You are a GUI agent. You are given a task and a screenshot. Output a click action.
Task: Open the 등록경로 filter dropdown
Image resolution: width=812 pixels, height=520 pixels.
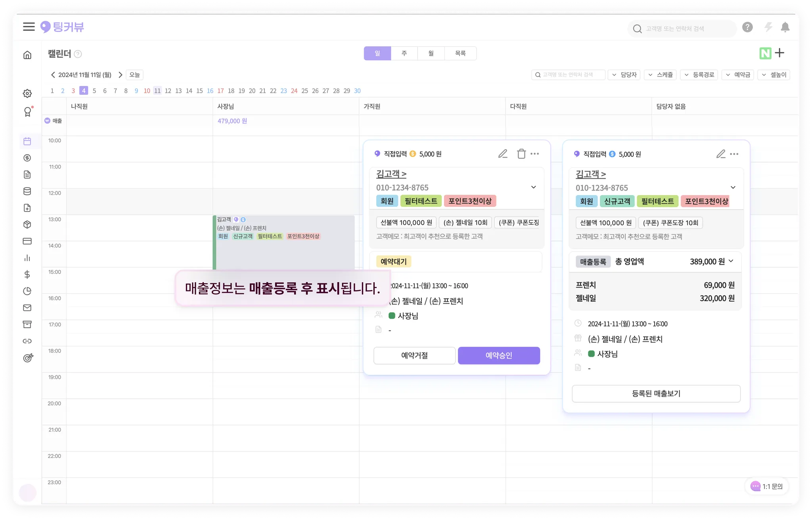coord(699,75)
